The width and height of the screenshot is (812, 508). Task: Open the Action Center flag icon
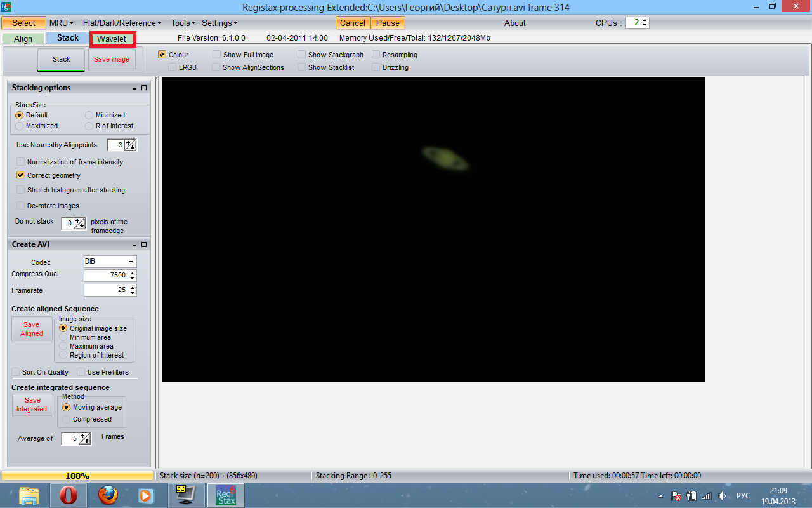pyautogui.click(x=676, y=496)
